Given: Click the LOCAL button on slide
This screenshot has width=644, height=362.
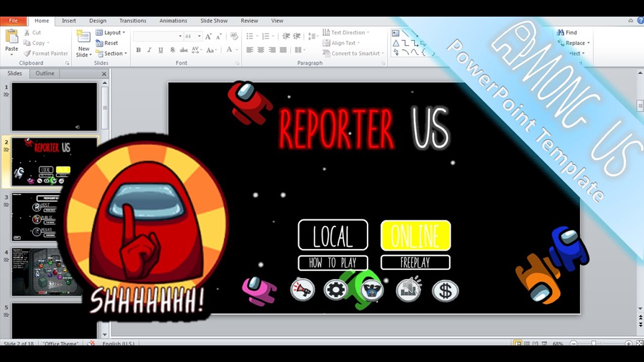Looking at the screenshot, I should pyautogui.click(x=333, y=235).
